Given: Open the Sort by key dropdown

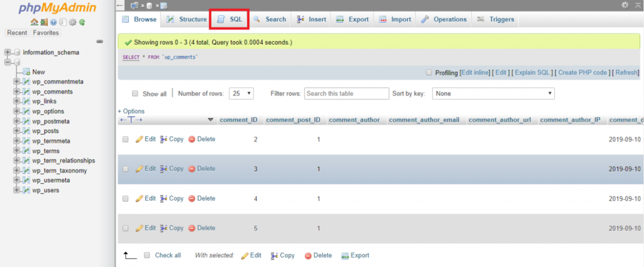Looking at the screenshot, I should (494, 93).
